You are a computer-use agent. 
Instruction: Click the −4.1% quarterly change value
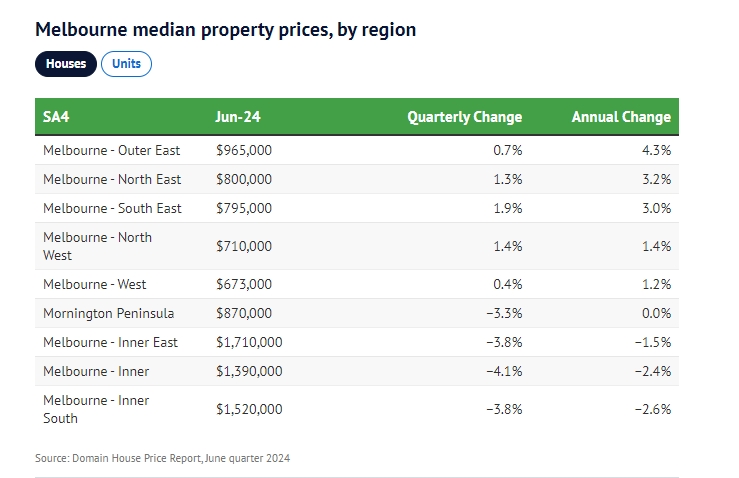504,371
